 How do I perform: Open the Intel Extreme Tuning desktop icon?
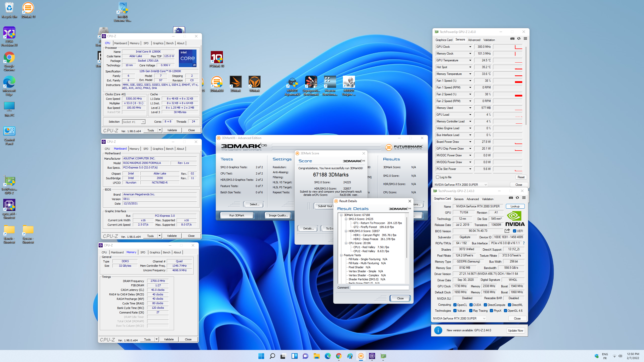(123, 12)
